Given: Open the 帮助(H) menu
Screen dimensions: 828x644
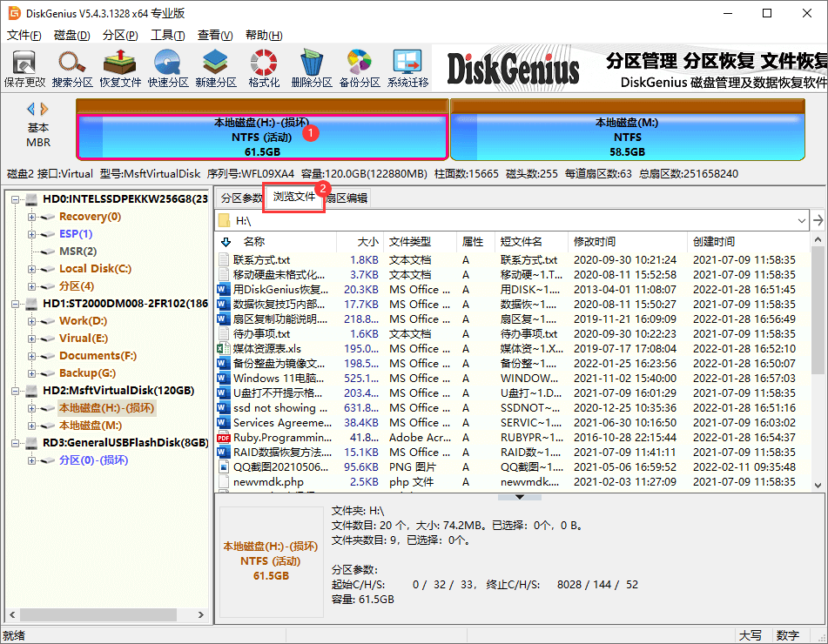Looking at the screenshot, I should (x=264, y=36).
